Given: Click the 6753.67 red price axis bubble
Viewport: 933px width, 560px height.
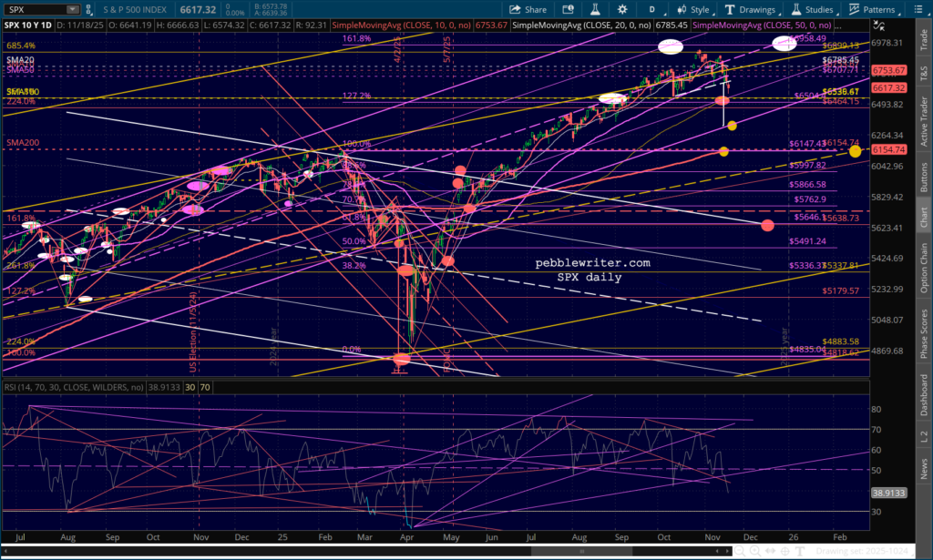Looking at the screenshot, I should point(889,70).
